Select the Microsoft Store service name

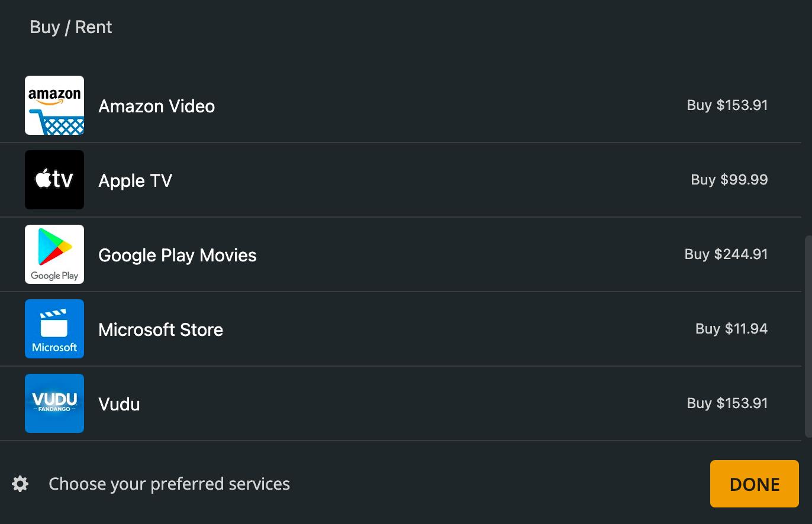point(161,330)
